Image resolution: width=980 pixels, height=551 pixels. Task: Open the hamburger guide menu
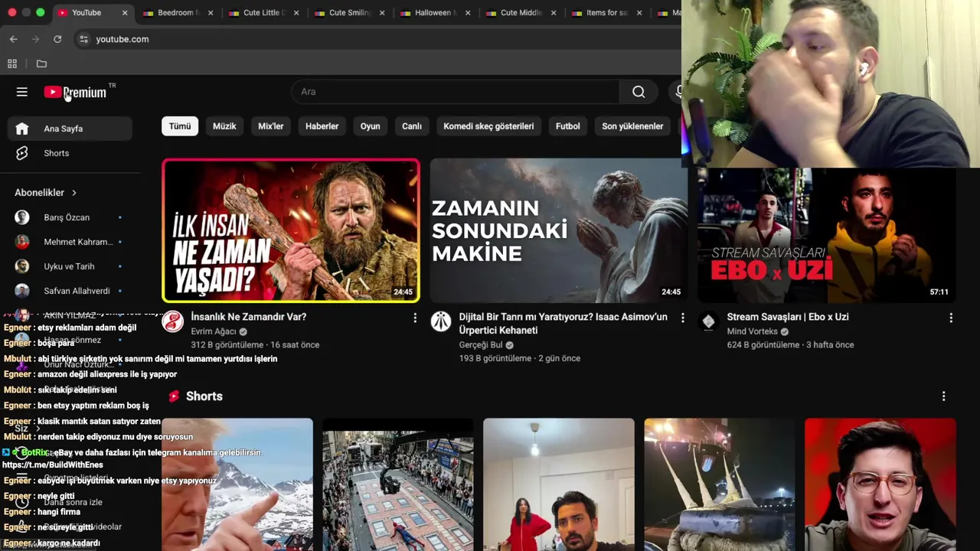21,92
